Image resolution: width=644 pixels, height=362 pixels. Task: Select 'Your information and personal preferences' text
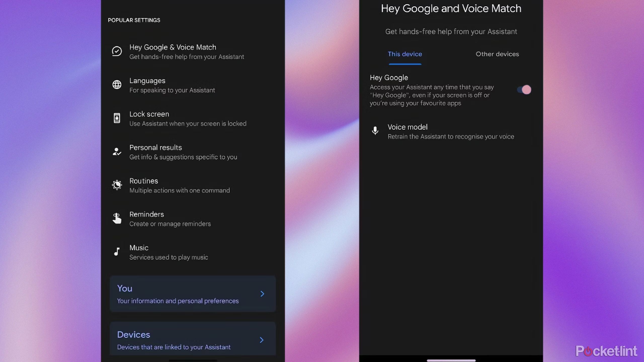178,301
